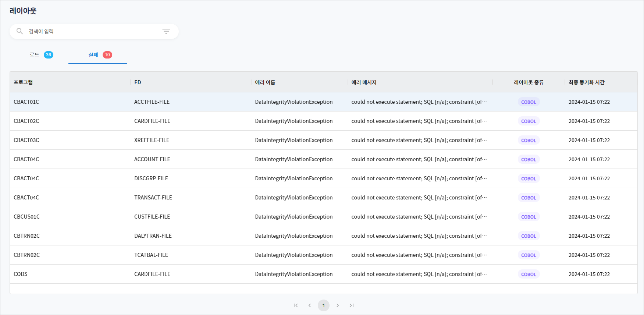
Task: Switch to the 로드 tab
Action: [39, 55]
